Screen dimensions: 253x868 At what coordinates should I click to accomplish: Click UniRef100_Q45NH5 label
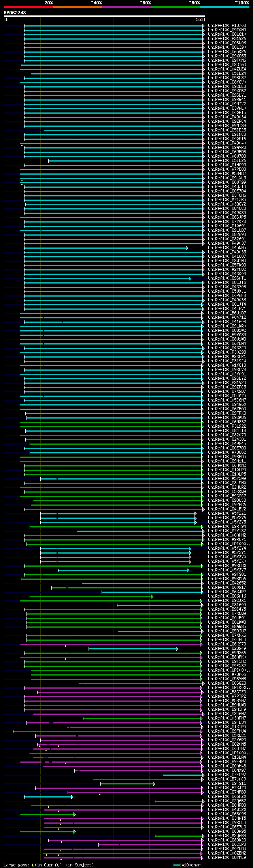coord(227,247)
